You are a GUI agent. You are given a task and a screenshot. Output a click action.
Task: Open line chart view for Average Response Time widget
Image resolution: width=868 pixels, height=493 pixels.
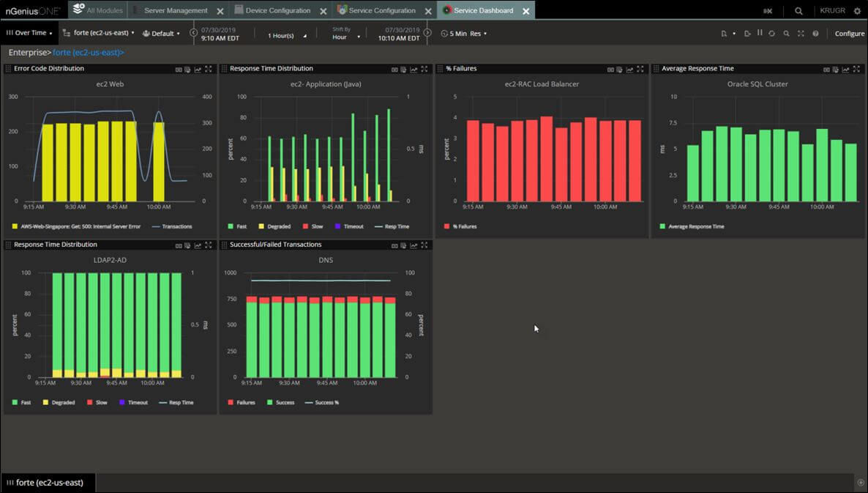(x=848, y=68)
